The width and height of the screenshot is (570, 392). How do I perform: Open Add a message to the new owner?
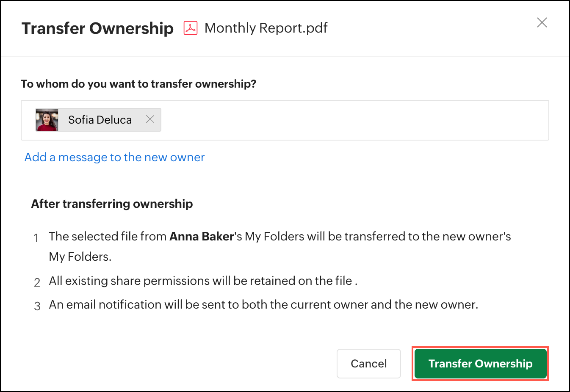(x=114, y=157)
